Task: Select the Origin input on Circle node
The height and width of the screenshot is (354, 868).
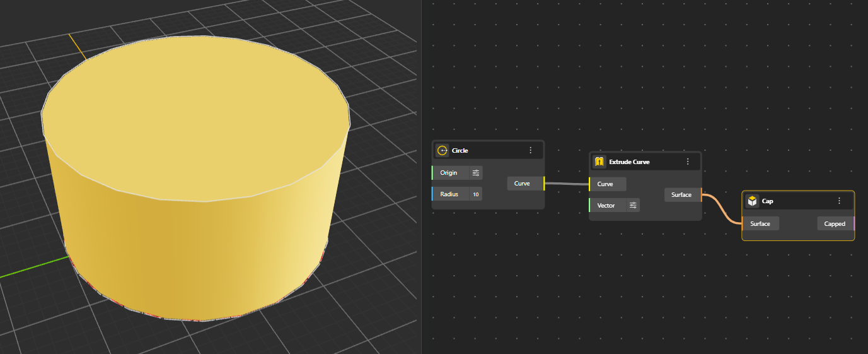Action: (449, 173)
